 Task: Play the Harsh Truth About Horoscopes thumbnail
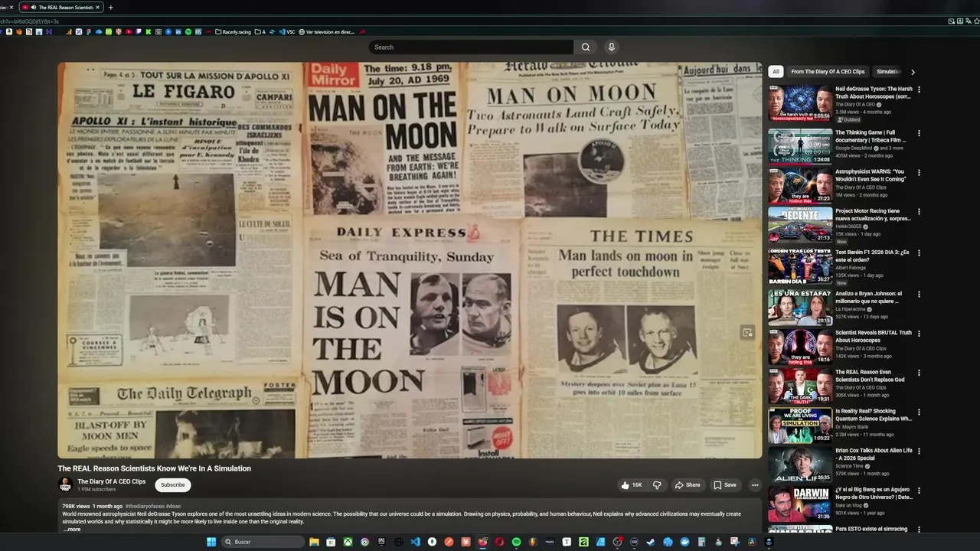(x=800, y=103)
